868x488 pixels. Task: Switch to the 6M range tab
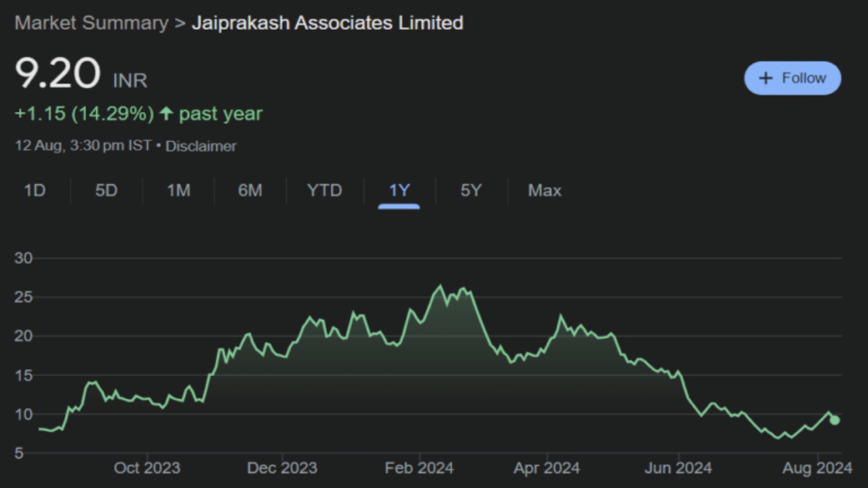[x=250, y=190]
